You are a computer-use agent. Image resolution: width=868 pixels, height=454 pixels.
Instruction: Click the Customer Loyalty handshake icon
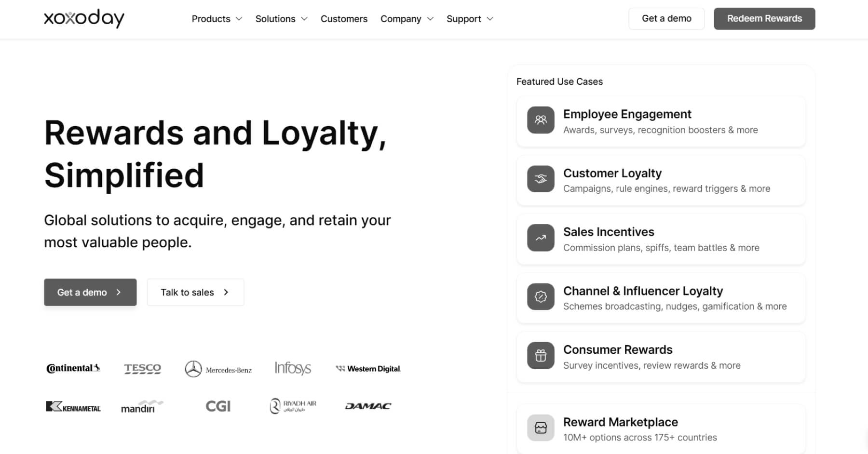click(541, 179)
